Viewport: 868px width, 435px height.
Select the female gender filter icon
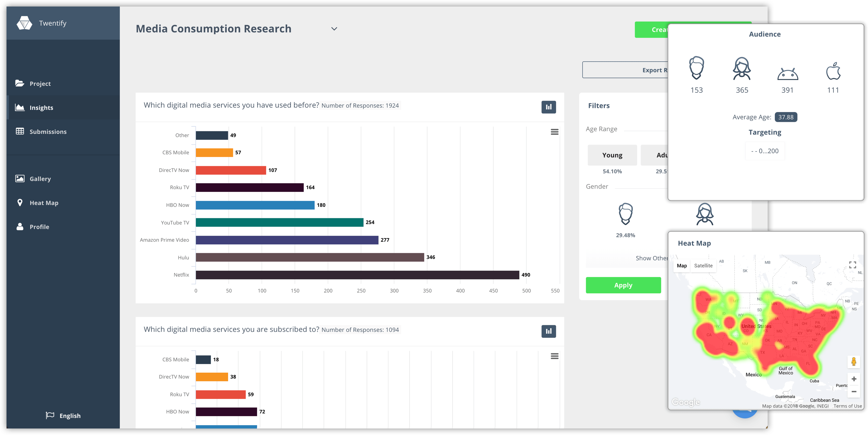point(704,214)
